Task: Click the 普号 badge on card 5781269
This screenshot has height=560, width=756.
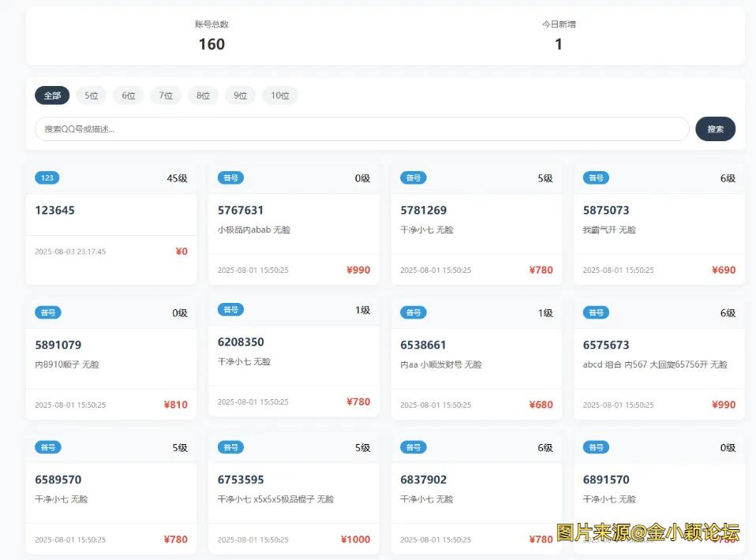Action: click(413, 178)
